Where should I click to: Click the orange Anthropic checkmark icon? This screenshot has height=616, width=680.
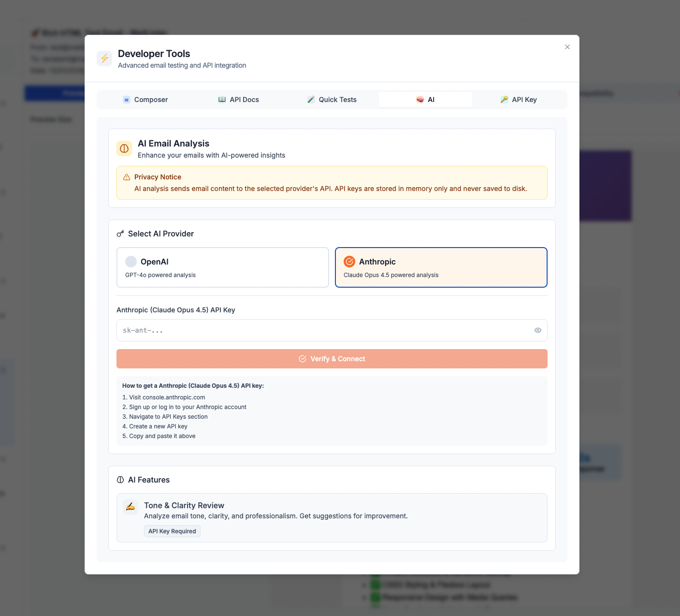tap(349, 262)
